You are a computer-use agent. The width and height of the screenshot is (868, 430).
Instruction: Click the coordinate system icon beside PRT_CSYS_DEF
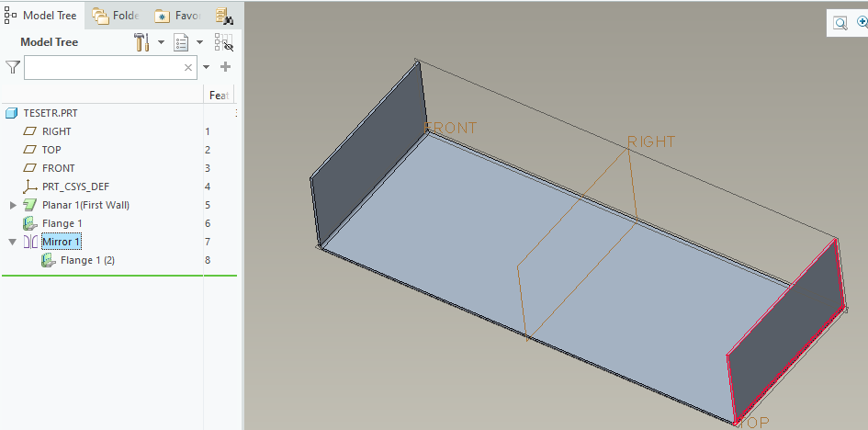click(30, 187)
